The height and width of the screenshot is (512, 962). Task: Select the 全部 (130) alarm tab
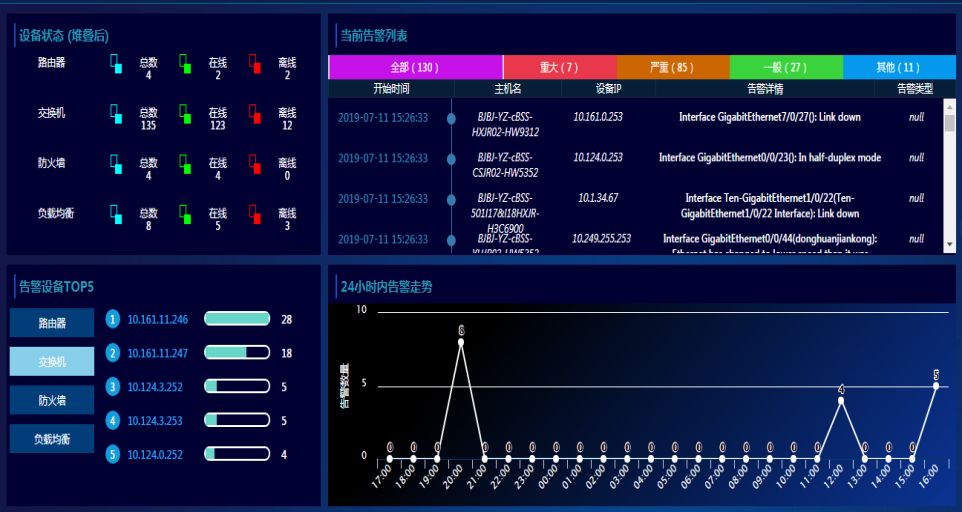(x=415, y=67)
